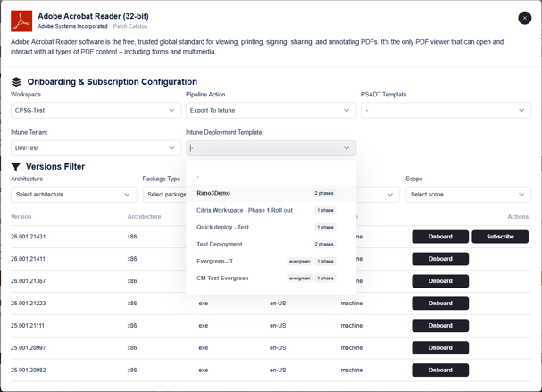Click Adobe Systems Incorporated vendor text
Viewport: 542px width, 392px height.
pyautogui.click(x=72, y=26)
